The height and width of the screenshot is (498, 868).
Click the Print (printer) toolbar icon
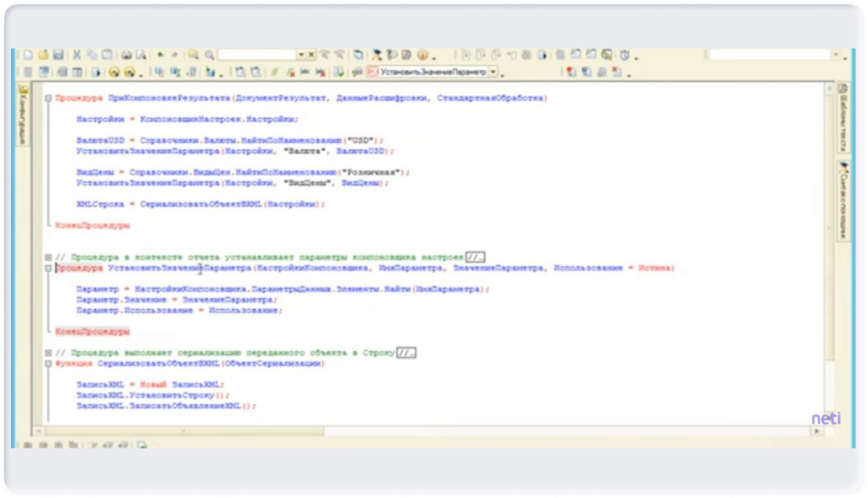pos(127,55)
